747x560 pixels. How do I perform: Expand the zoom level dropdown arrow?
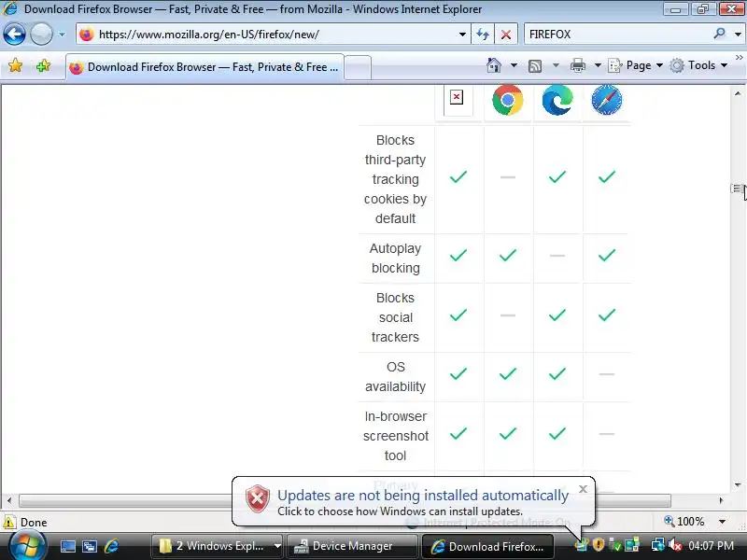[722, 522]
